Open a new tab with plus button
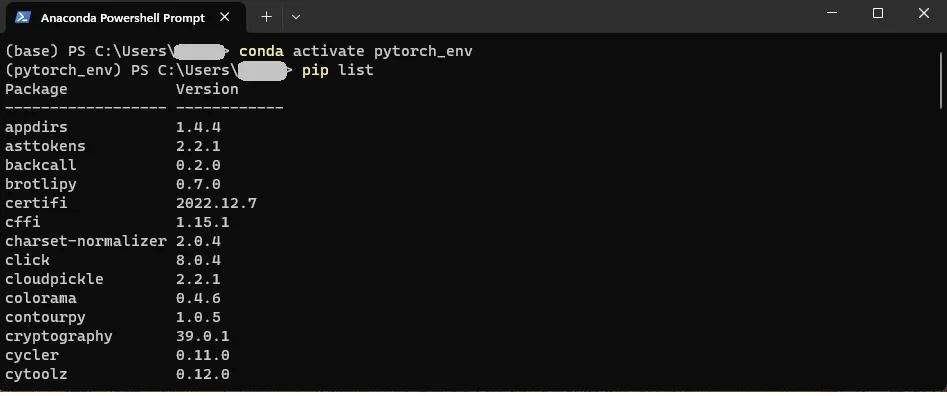The width and height of the screenshot is (947, 396). [266, 17]
